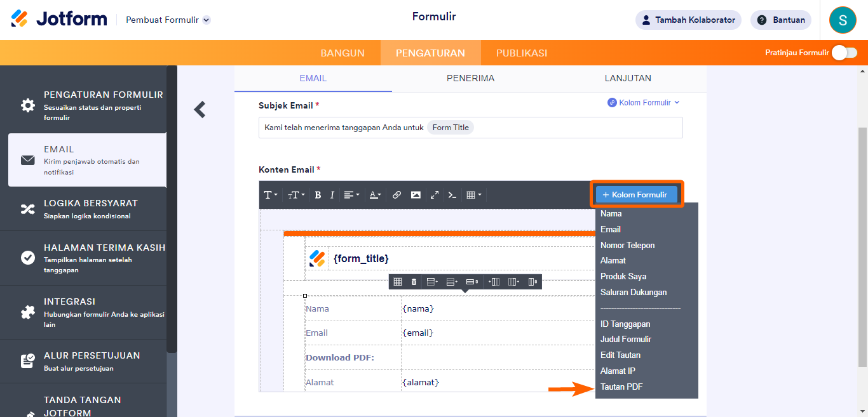Click the {nama} placeholder cell
This screenshot has width=868, height=417.
418,308
